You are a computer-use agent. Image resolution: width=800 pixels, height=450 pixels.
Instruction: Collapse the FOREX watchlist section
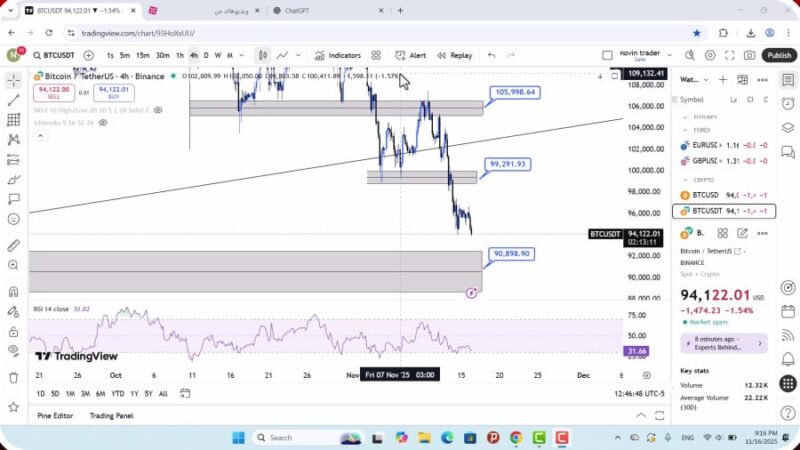tap(685, 130)
